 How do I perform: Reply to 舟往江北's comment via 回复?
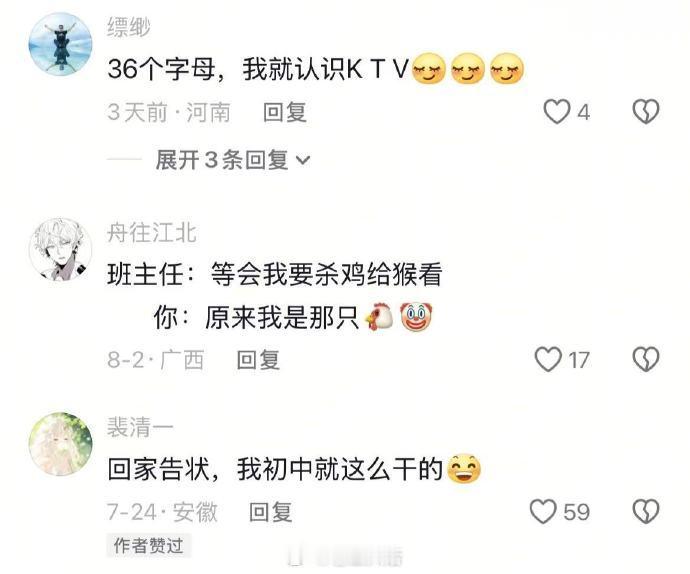tap(258, 360)
